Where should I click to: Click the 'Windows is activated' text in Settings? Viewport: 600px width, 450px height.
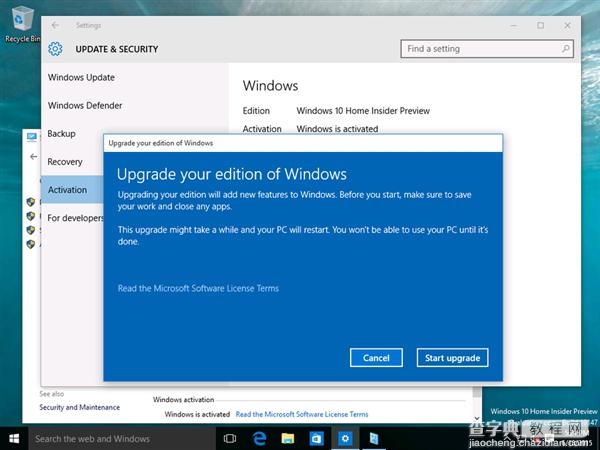[x=337, y=129]
